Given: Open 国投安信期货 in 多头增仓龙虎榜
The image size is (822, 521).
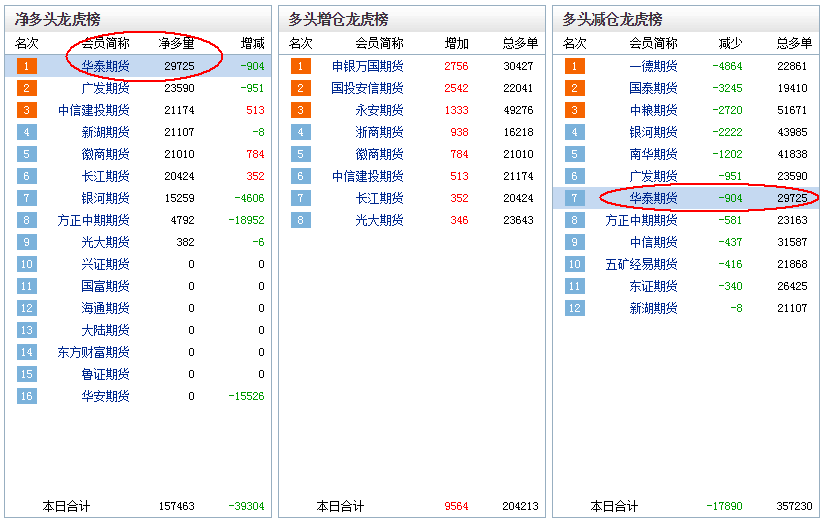Looking at the screenshot, I should point(367,88).
